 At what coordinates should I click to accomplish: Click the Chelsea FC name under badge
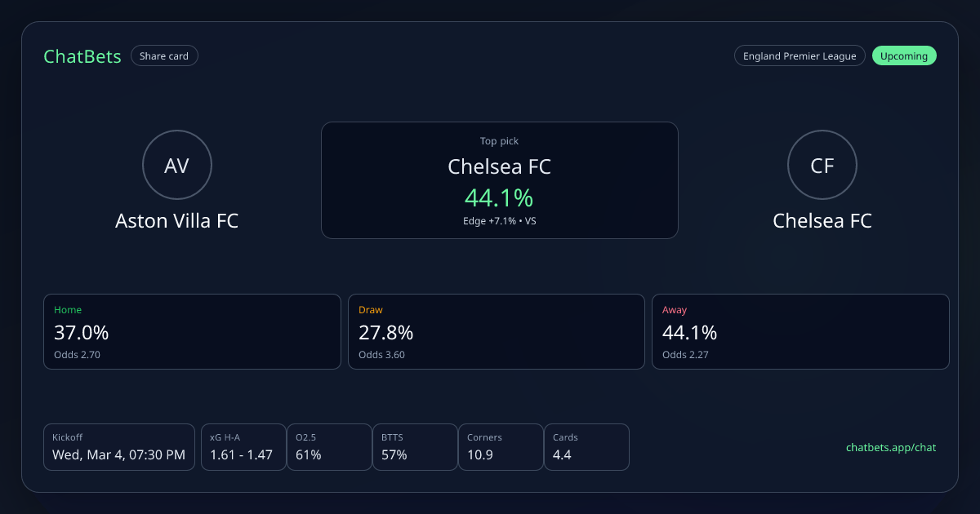tap(822, 221)
